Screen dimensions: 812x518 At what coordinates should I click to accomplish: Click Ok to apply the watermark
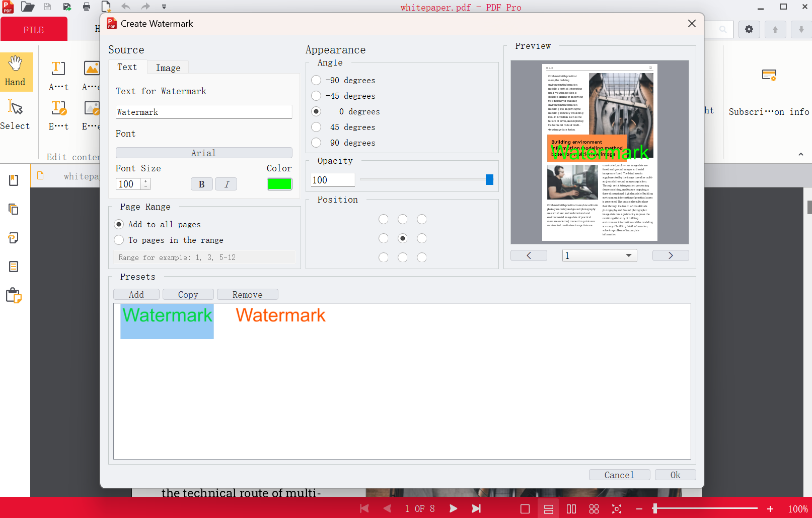click(x=675, y=474)
